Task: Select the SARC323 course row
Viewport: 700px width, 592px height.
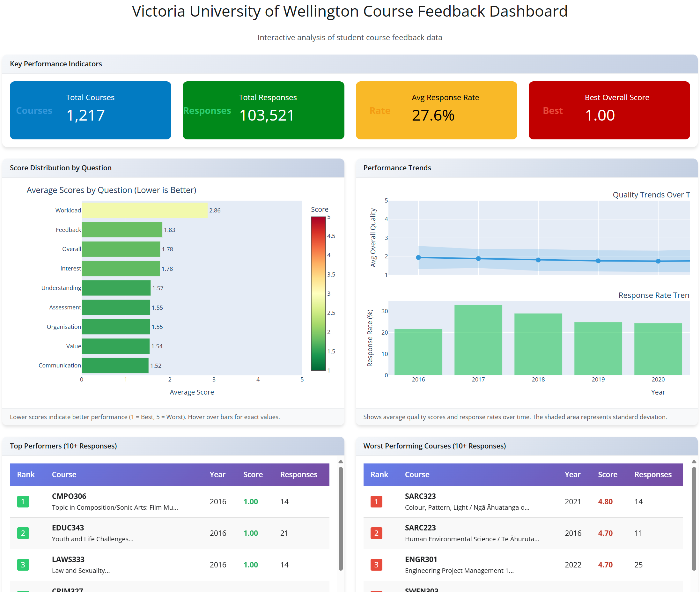Action: [523, 502]
